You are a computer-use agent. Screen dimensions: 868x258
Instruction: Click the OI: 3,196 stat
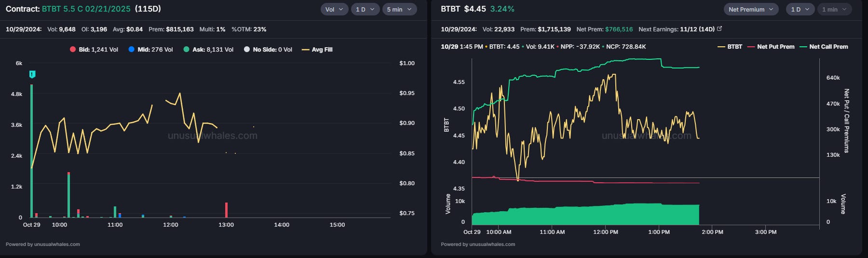tap(95, 29)
